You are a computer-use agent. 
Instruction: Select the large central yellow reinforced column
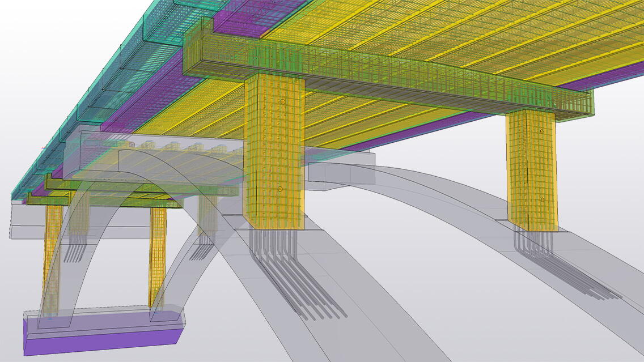tap(274, 151)
